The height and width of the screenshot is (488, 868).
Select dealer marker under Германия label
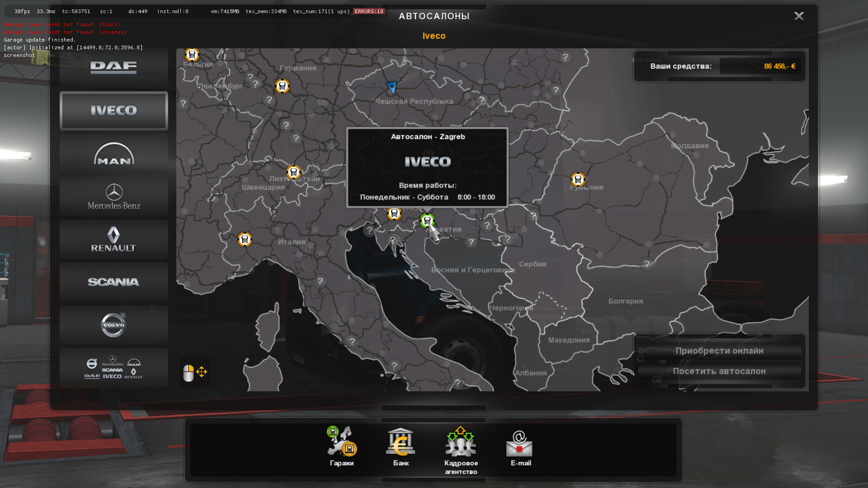click(x=282, y=86)
